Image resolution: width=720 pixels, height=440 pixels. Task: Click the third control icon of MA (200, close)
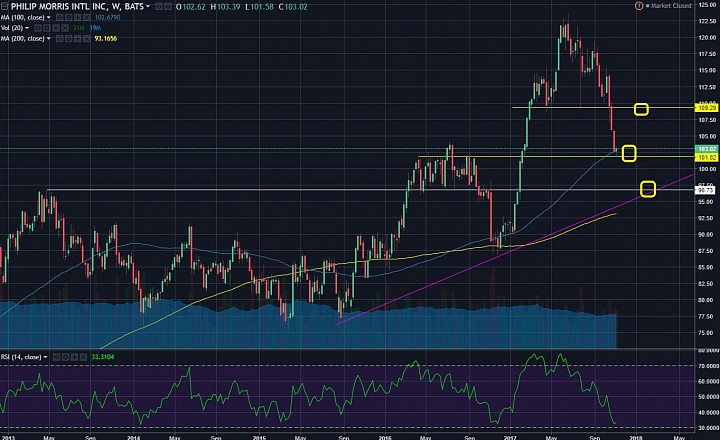click(77, 39)
